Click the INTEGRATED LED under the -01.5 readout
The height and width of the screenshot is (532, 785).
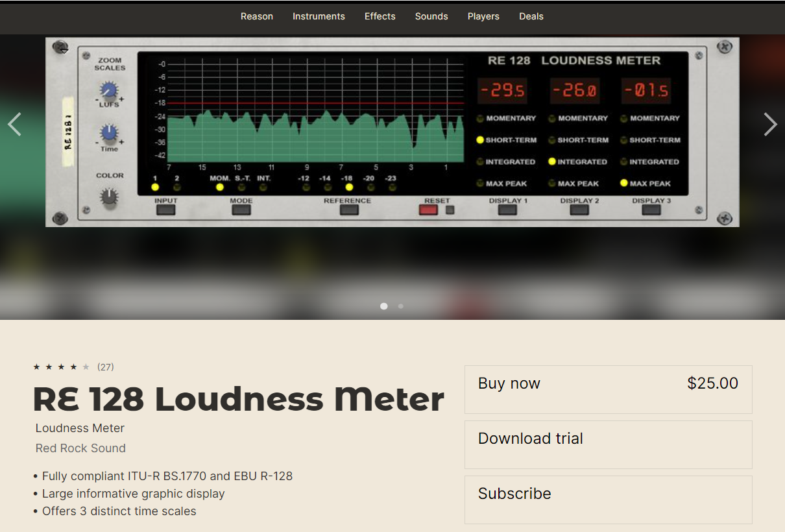624,162
